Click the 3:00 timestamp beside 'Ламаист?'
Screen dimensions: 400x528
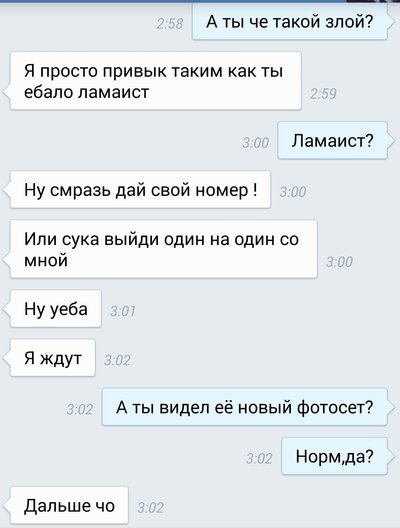click(x=256, y=143)
